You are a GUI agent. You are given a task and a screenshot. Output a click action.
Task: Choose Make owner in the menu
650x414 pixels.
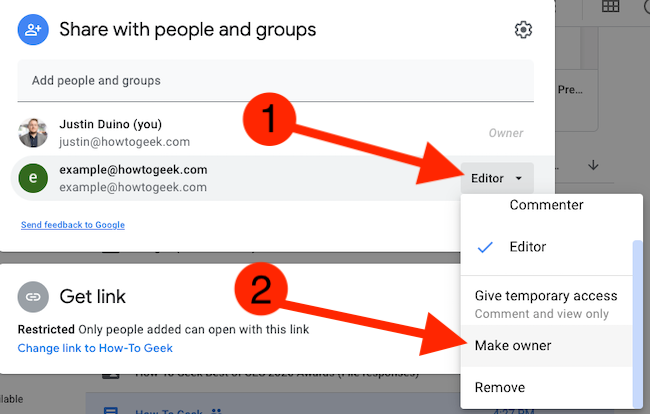pos(546,346)
